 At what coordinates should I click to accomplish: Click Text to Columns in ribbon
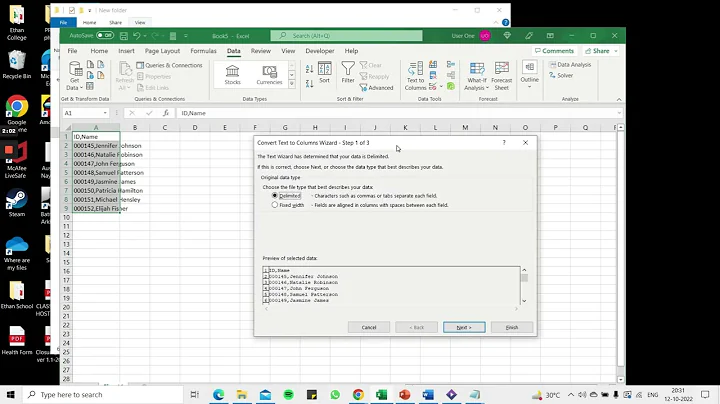(416, 76)
